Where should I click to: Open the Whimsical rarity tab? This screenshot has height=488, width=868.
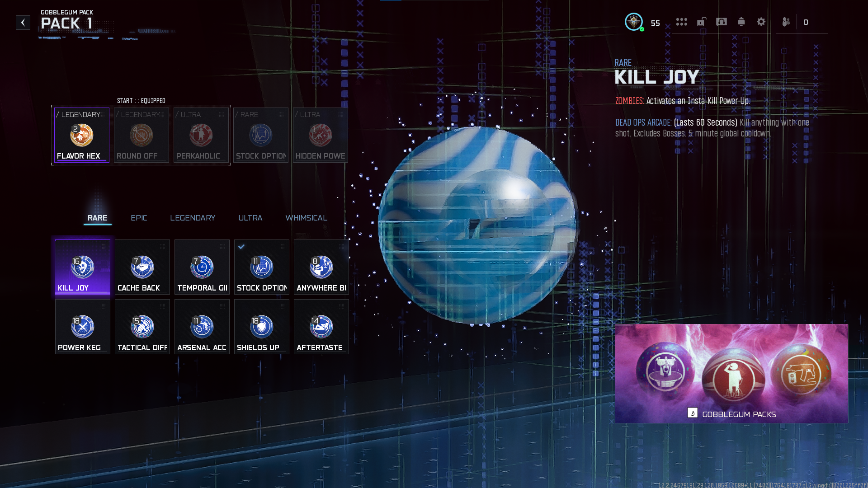[306, 218]
